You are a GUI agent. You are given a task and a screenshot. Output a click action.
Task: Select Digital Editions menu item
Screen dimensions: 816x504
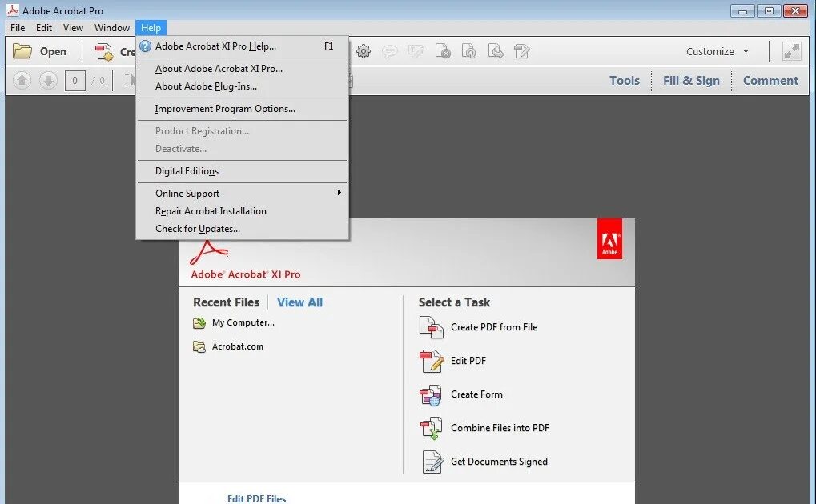click(242, 171)
